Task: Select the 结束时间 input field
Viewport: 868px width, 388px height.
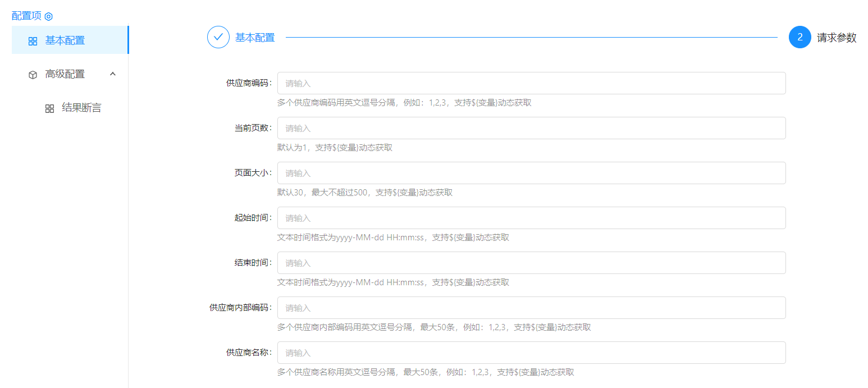Action: 531,263
